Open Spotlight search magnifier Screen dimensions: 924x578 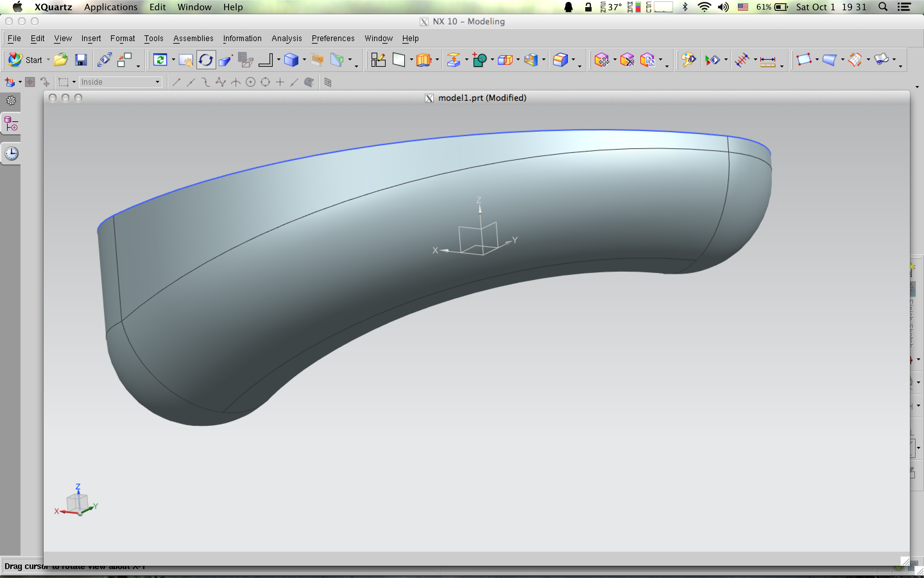[883, 7]
